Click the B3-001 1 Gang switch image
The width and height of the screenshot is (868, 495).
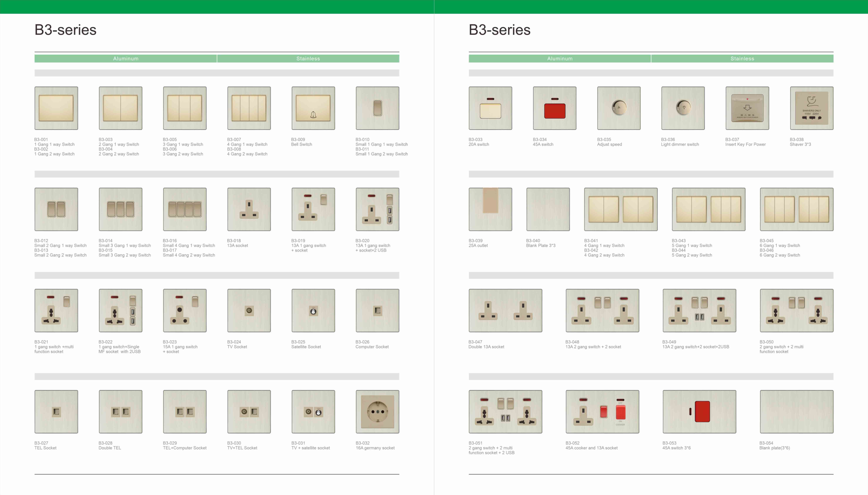coord(56,108)
